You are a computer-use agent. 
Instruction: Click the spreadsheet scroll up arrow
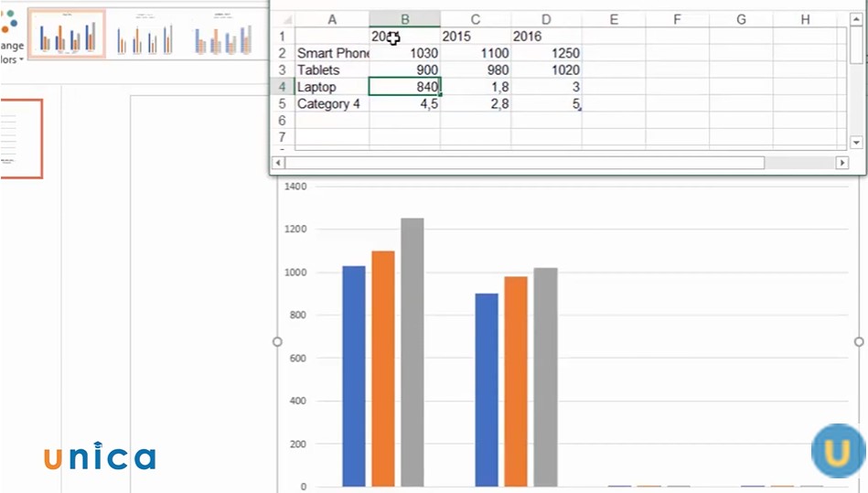click(856, 19)
